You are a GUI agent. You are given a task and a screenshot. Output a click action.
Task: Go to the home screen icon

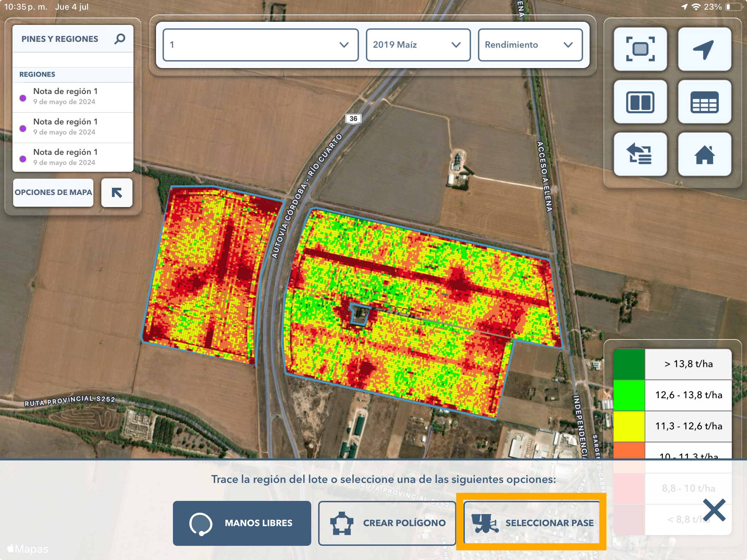coord(704,154)
